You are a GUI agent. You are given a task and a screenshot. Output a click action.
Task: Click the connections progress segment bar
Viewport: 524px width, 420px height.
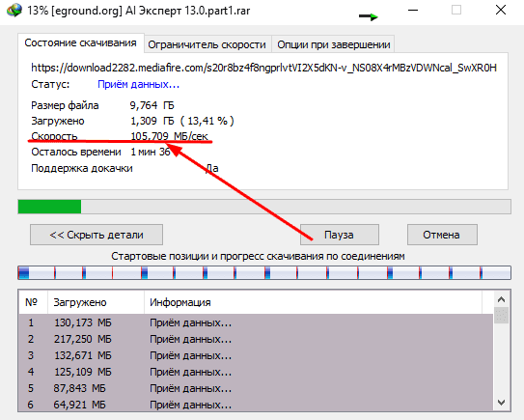click(264, 272)
